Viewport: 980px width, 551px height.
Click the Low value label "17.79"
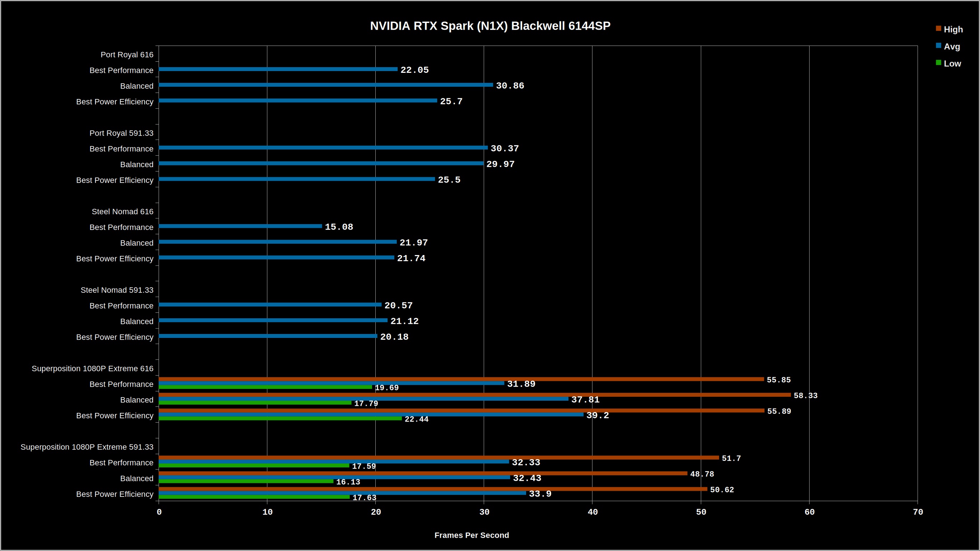pos(366,404)
